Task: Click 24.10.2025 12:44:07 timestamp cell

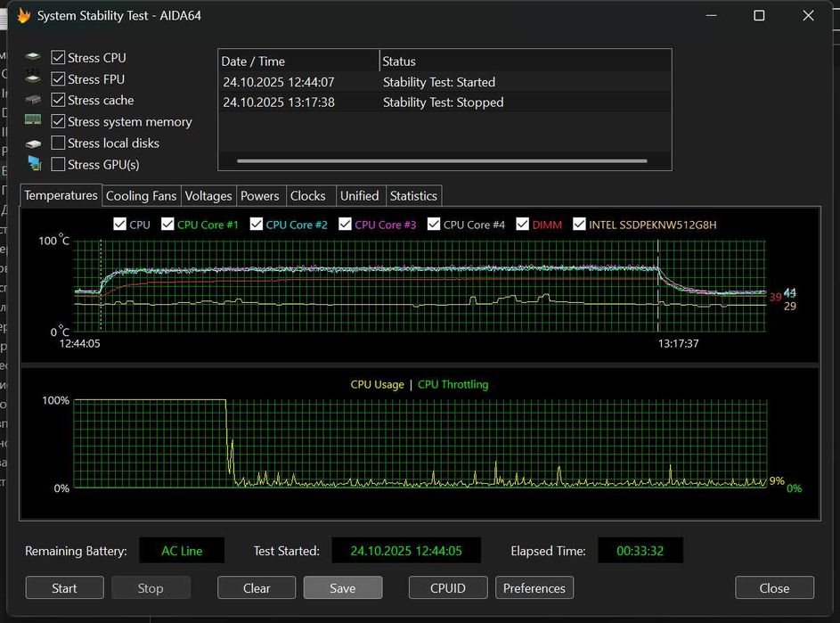Action: pos(279,82)
